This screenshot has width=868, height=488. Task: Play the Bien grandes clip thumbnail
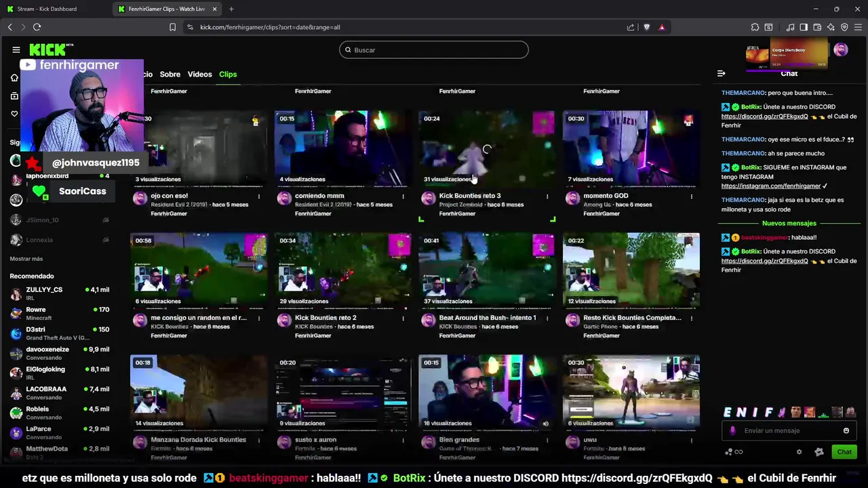[487, 392]
